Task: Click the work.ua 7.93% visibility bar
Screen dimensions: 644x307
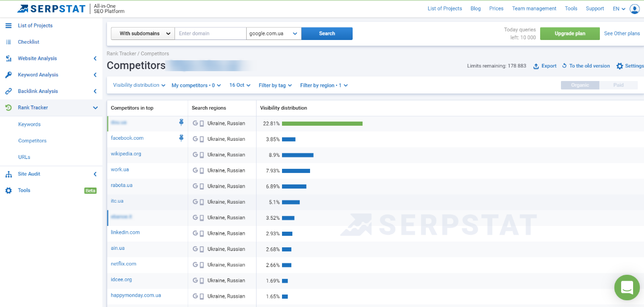Action: tap(296, 170)
